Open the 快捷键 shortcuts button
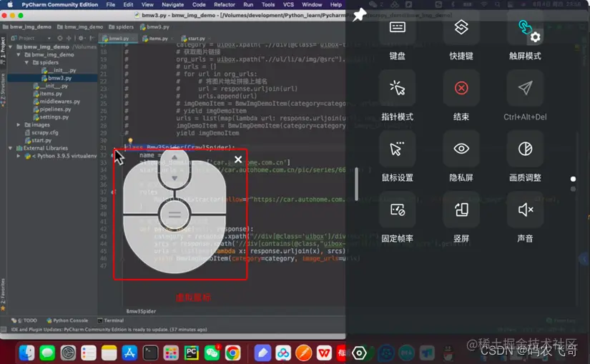This screenshot has height=364, width=590. [461, 27]
